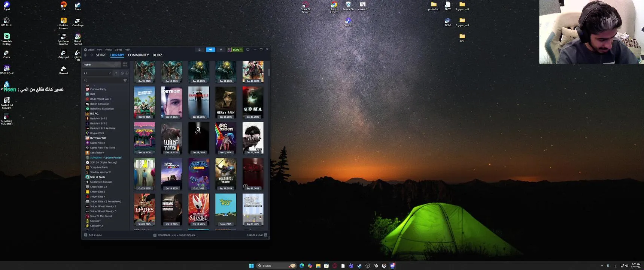Open File Explorer from taskbar
644x270 pixels.
pyautogui.click(x=318, y=265)
